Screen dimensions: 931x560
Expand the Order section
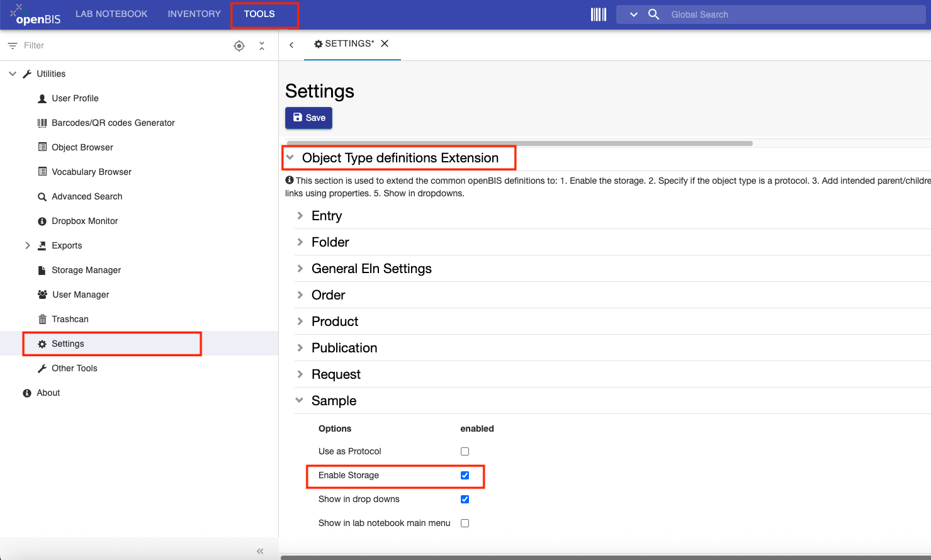(300, 294)
